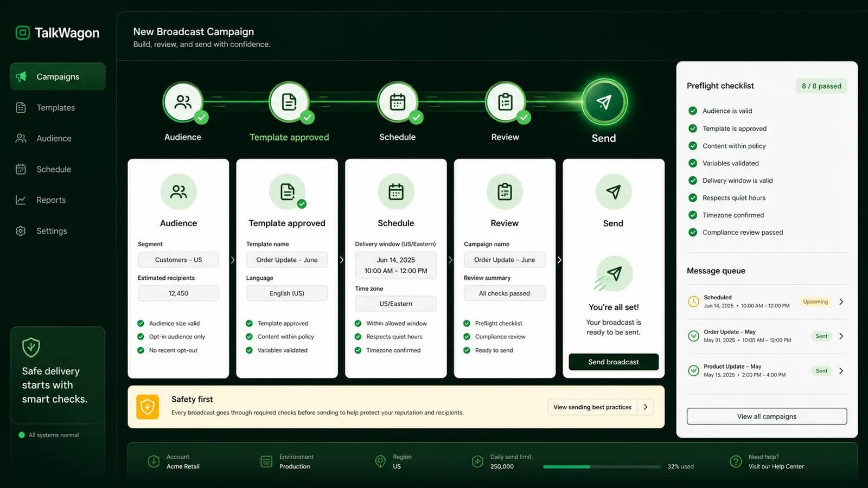Go to Audience in the sidebar
The height and width of the screenshot is (488, 868).
(x=58, y=138)
